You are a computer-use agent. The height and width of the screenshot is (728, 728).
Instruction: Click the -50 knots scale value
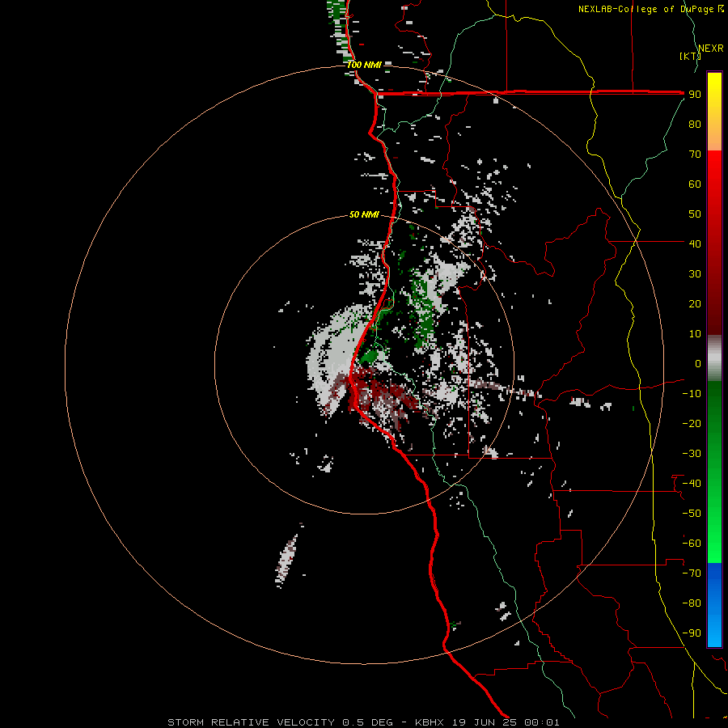692,513
